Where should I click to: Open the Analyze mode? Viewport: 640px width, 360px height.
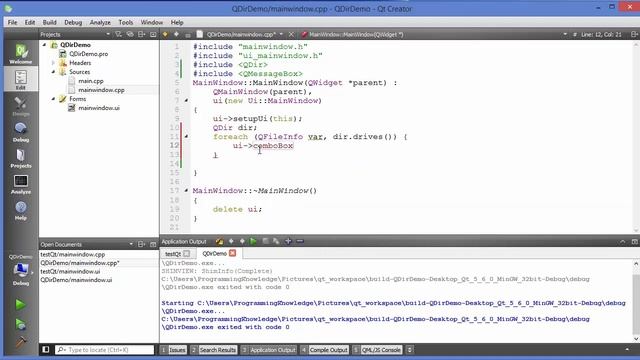pyautogui.click(x=20, y=184)
